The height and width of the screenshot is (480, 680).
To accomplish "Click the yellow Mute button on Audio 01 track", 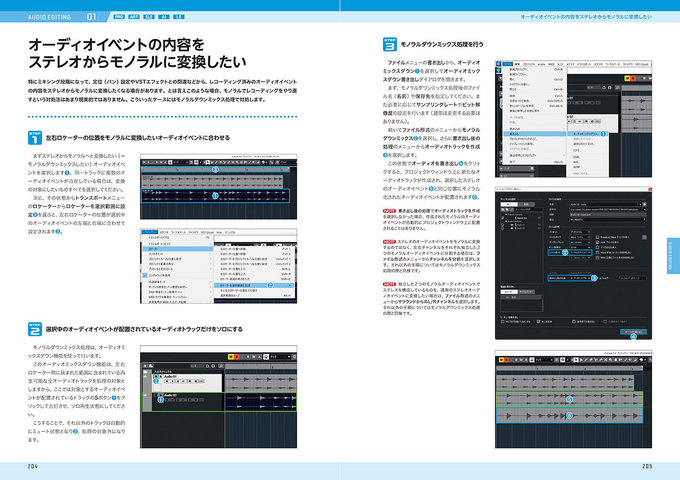I will [x=153, y=375].
